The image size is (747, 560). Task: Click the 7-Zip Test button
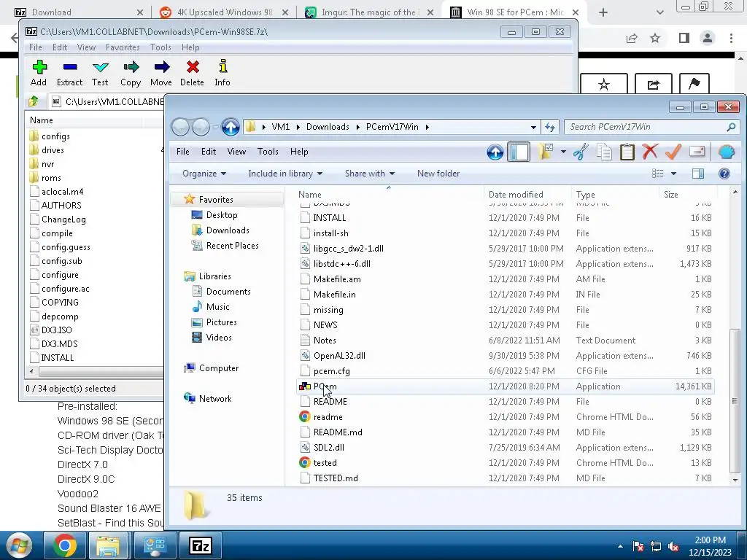coord(100,73)
